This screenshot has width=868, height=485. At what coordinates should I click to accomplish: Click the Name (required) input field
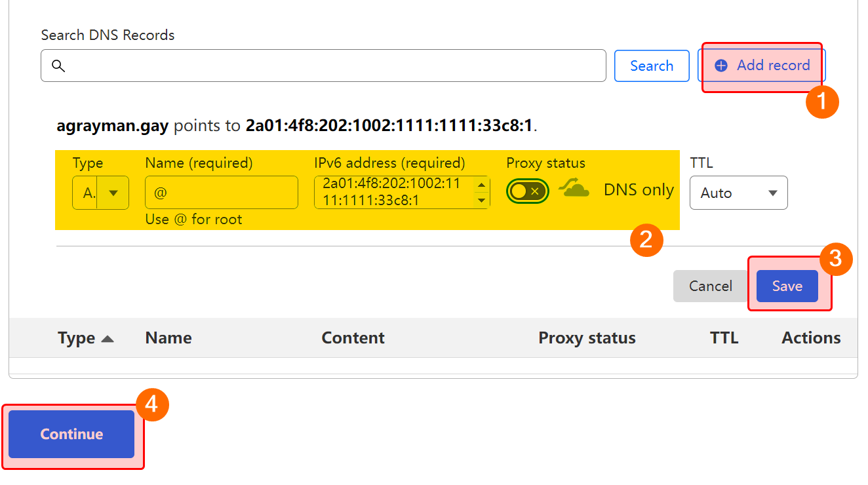coord(222,193)
